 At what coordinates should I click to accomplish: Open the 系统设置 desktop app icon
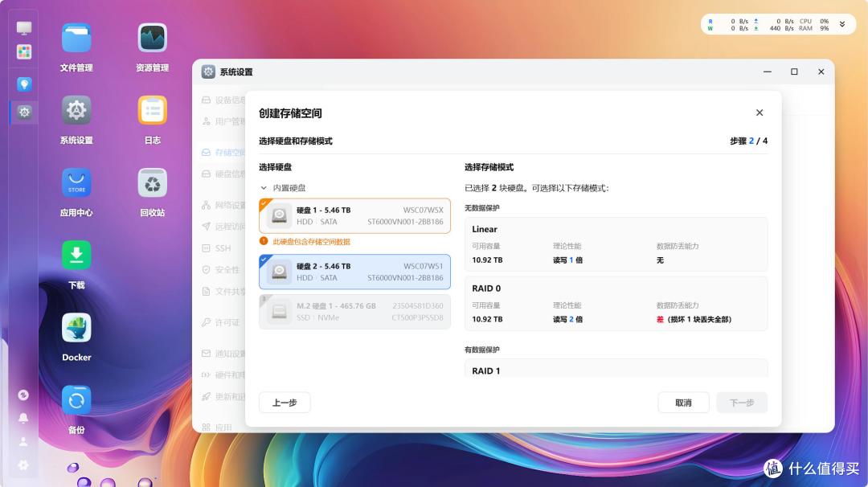click(76, 111)
